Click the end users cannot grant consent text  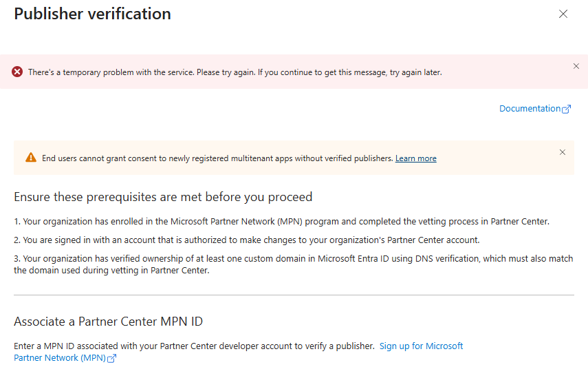click(217, 158)
